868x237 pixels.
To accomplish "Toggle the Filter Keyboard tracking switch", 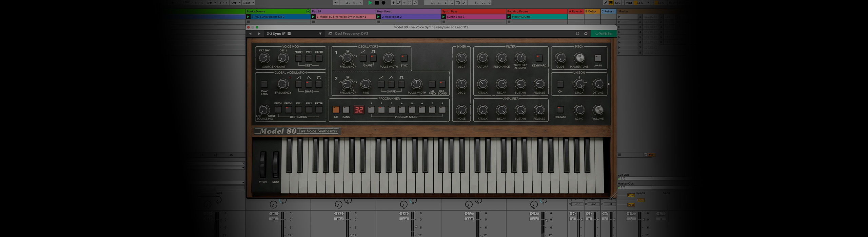I will click(539, 58).
